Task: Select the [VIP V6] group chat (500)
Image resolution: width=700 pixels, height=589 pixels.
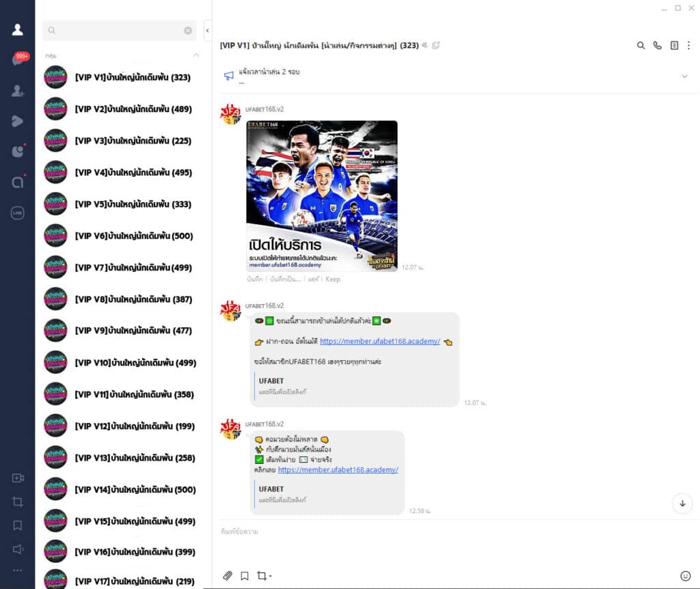Action: tap(122, 236)
